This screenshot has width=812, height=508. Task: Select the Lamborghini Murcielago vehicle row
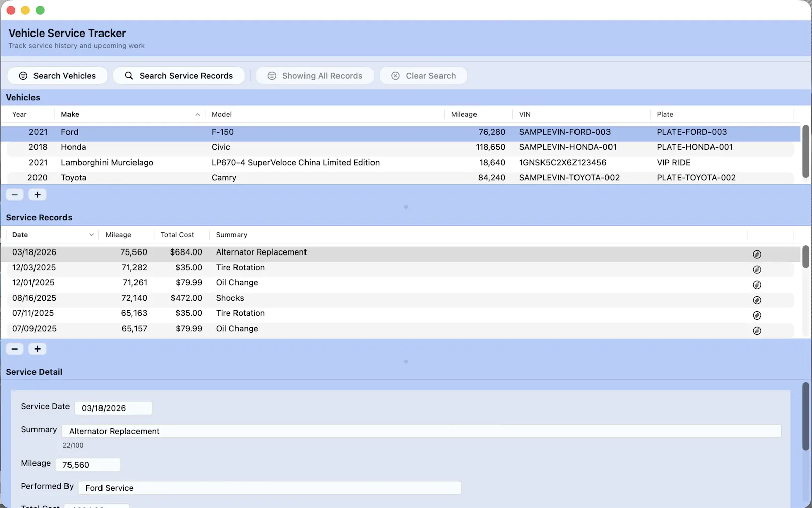tap(400, 163)
